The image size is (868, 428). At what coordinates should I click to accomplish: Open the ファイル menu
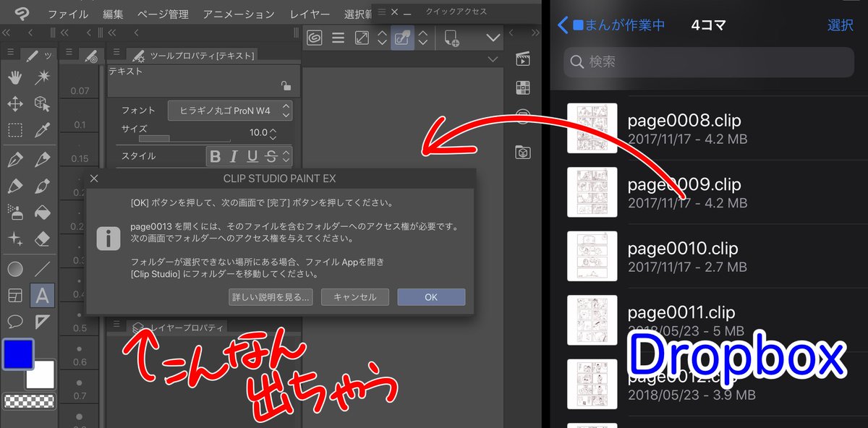[x=68, y=14]
